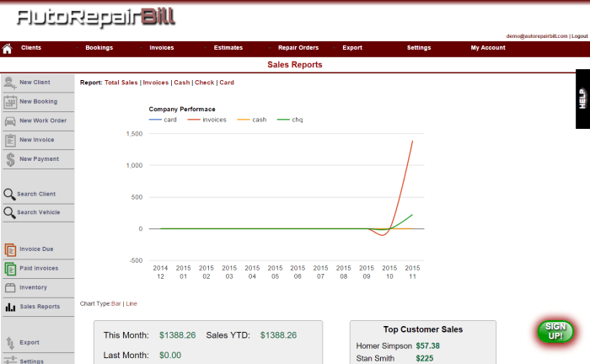This screenshot has width=590, height=364.
Task: Click the New Payment dollar icon
Action: [x=10, y=158]
